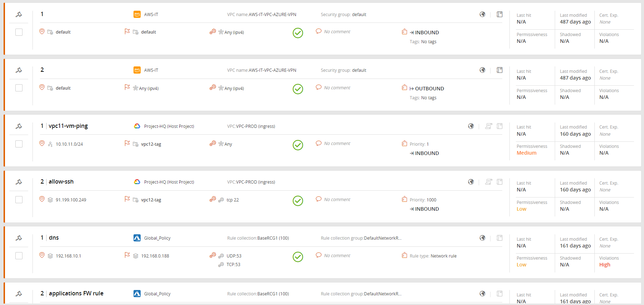Click comment bubble icon in OUTBOUND rule

(x=318, y=87)
